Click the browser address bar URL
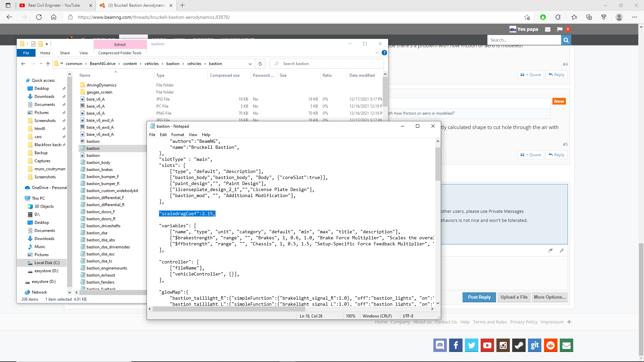This screenshot has height=362, width=644. click(x=154, y=17)
